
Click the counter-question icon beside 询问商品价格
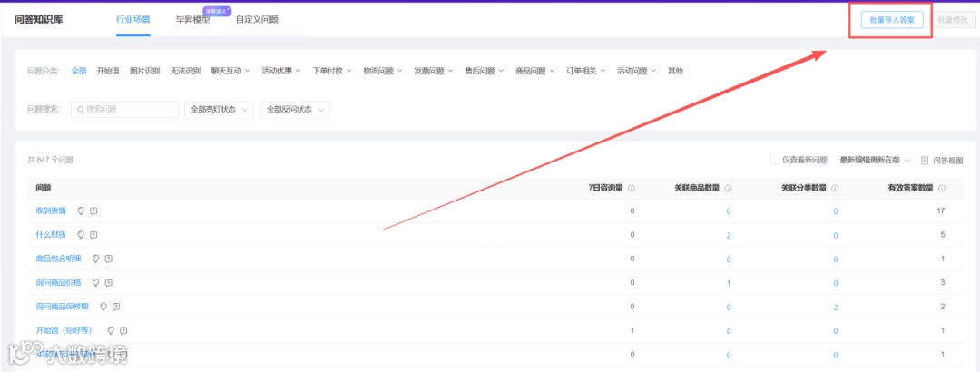pyautogui.click(x=108, y=282)
